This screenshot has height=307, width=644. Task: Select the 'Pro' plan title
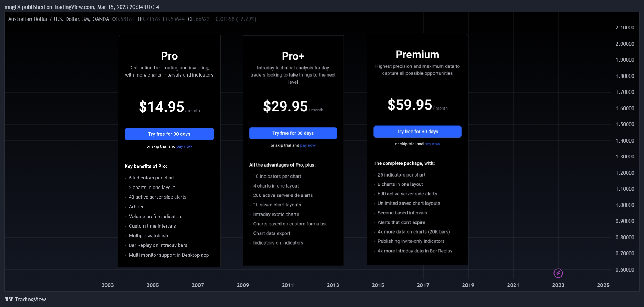pyautogui.click(x=169, y=56)
